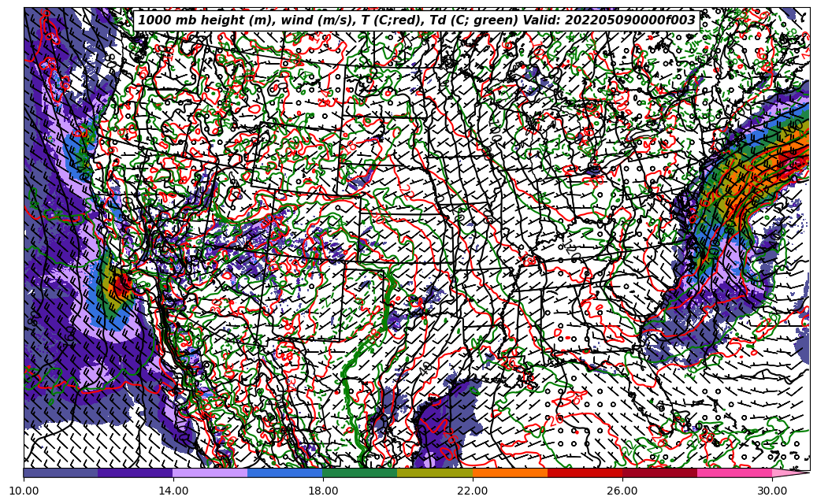This screenshot has width=817, height=504.
Task: Click the olive 20–22 colorbar segment
Action: (x=435, y=473)
